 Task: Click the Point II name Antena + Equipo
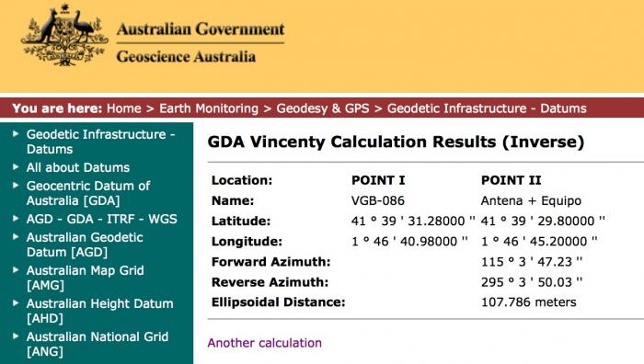(x=531, y=200)
